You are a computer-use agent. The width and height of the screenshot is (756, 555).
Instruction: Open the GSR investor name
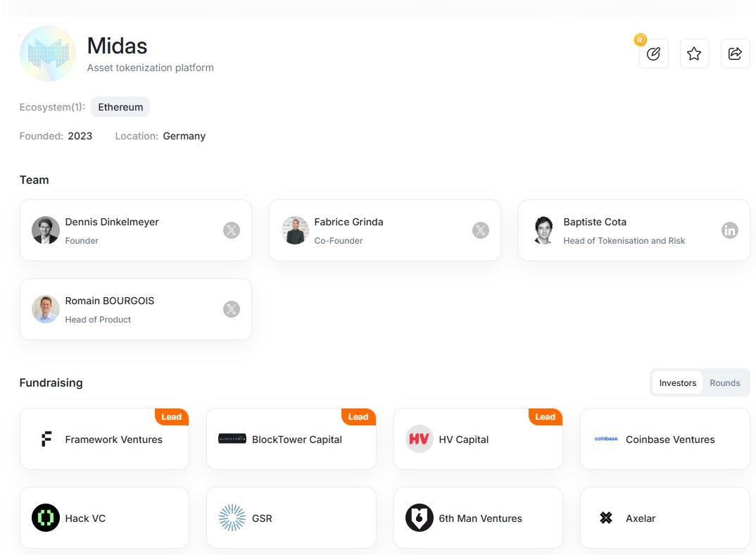[263, 518]
